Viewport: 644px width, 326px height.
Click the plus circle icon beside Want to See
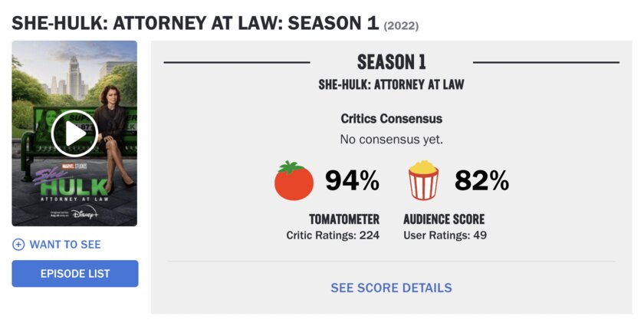pos(18,245)
